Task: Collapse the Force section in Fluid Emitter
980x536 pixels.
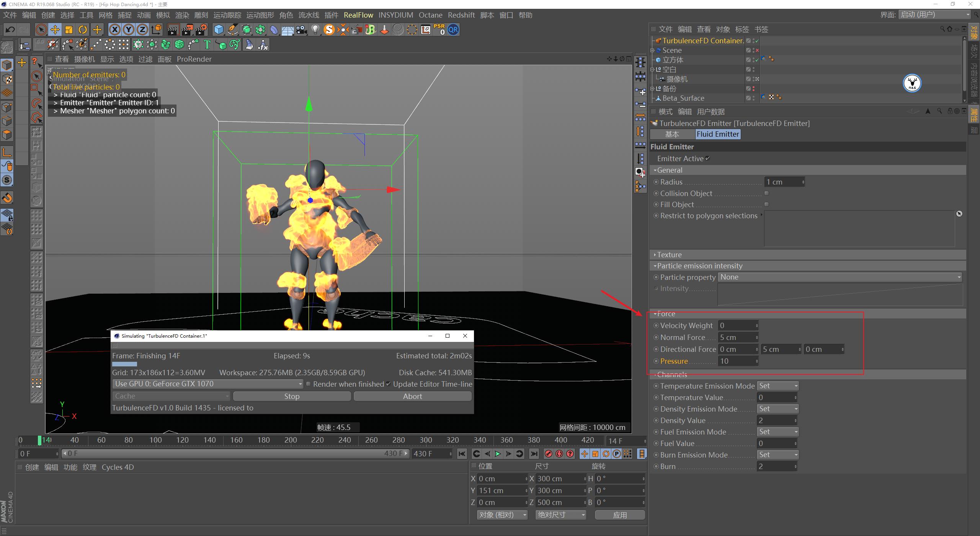Action: click(x=656, y=313)
